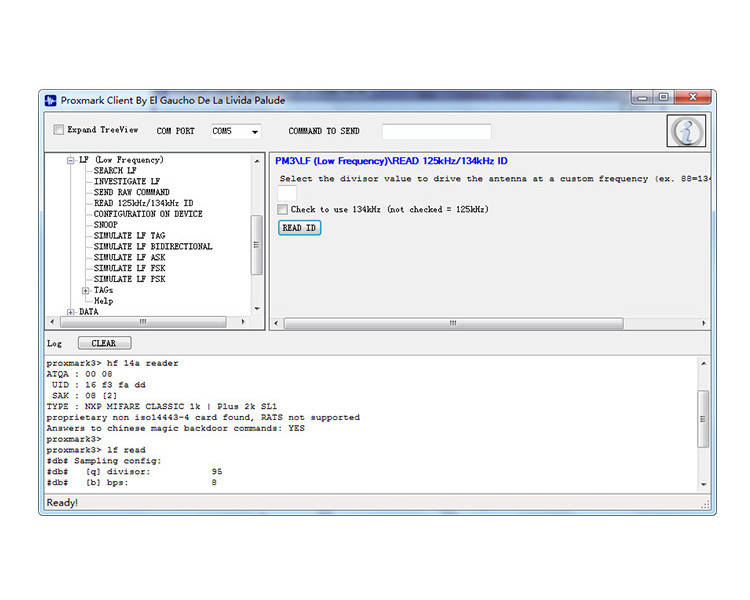Image resolution: width=750 pixels, height=600 pixels.
Task: Select SEND RAW COMMAND tree item
Action: click(131, 192)
